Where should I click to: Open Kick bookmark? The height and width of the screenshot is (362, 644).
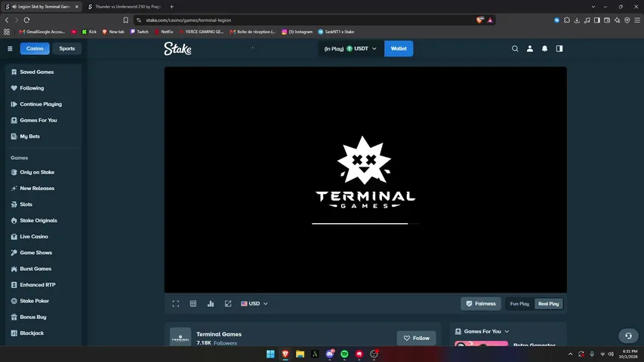89,32
